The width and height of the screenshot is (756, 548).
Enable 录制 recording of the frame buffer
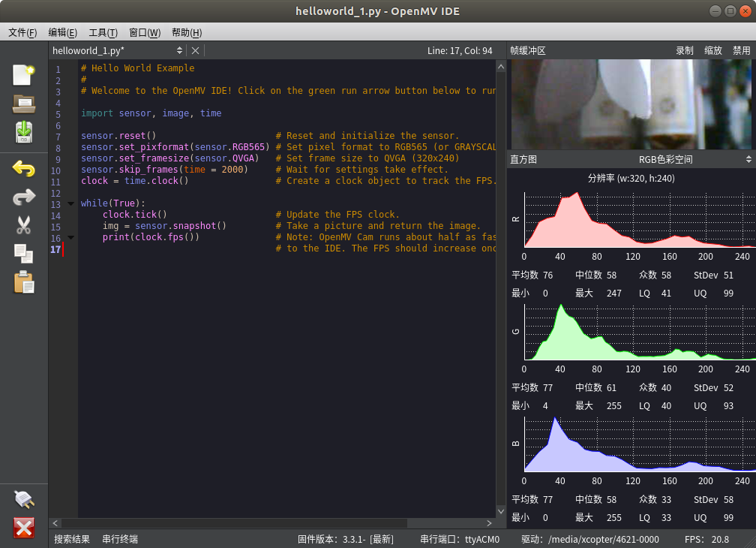(x=685, y=50)
